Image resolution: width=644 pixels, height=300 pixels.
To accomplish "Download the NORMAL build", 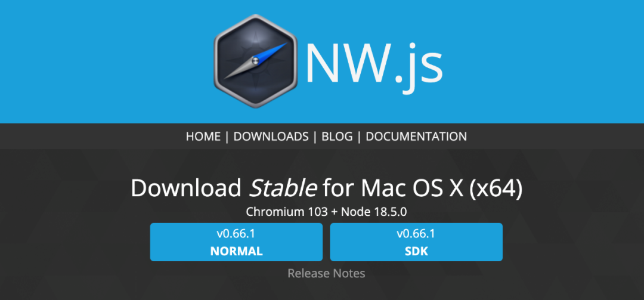I will coord(236,242).
